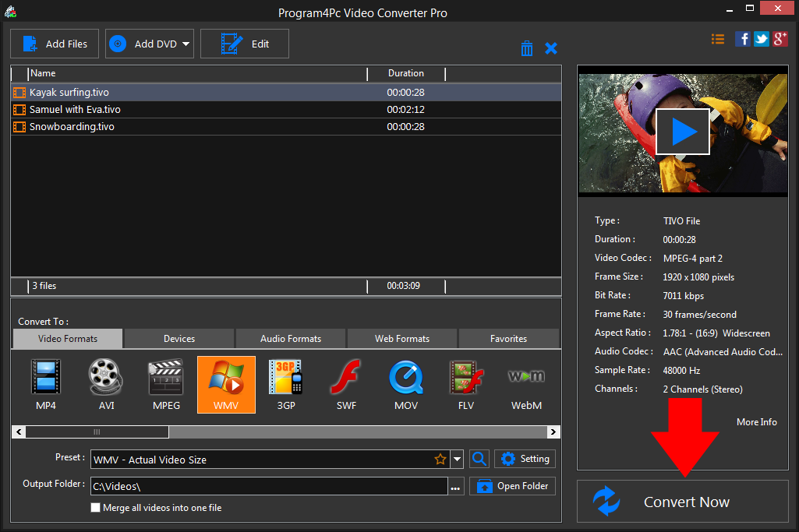The image size is (799, 532).
Task: Click the format scrollbar right arrow
Action: point(553,432)
